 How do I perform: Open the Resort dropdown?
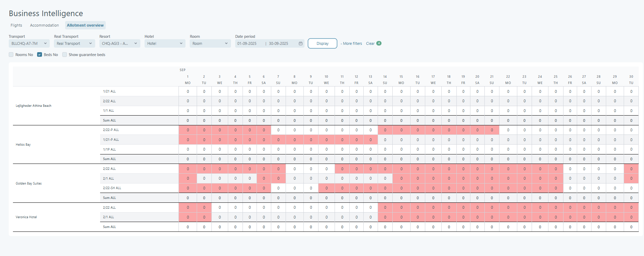[119, 43]
